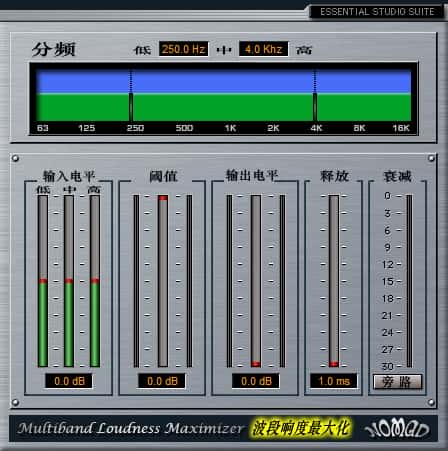Click the input level 0.0 dB readout
The height and width of the screenshot is (451, 448).
pyautogui.click(x=69, y=381)
